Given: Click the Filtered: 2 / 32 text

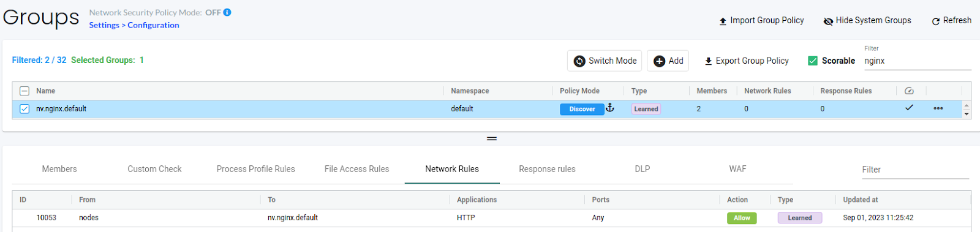Looking at the screenshot, I should click(39, 60).
